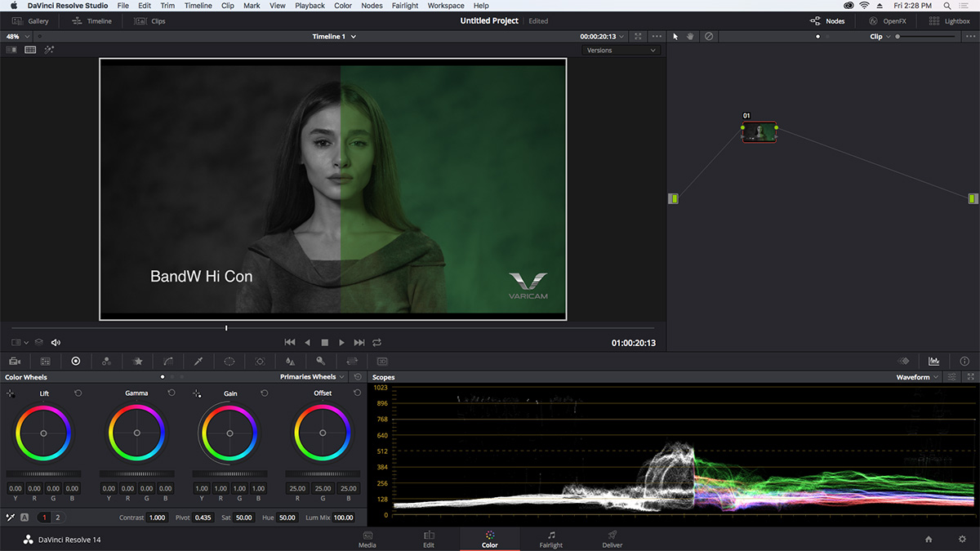980x551 pixels.
Task: Open the Camera Raw palette
Action: pyautogui.click(x=14, y=361)
